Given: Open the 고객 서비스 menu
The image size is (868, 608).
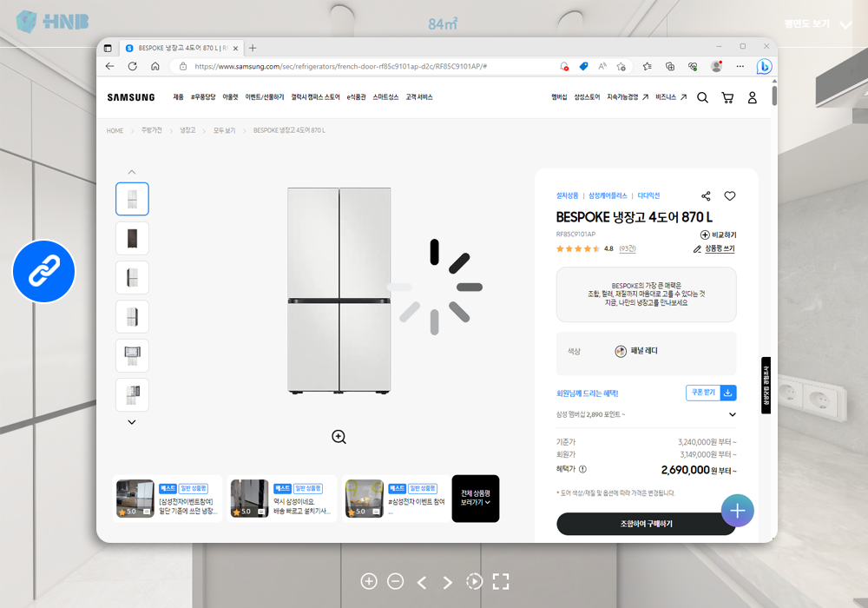Looking at the screenshot, I should [x=419, y=97].
